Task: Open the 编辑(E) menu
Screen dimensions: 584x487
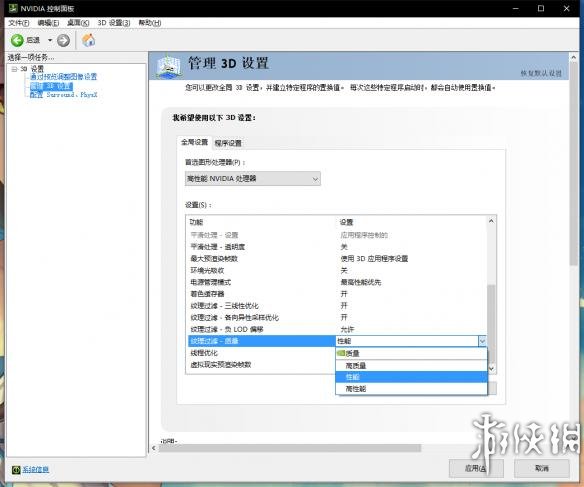Action: pyautogui.click(x=48, y=23)
